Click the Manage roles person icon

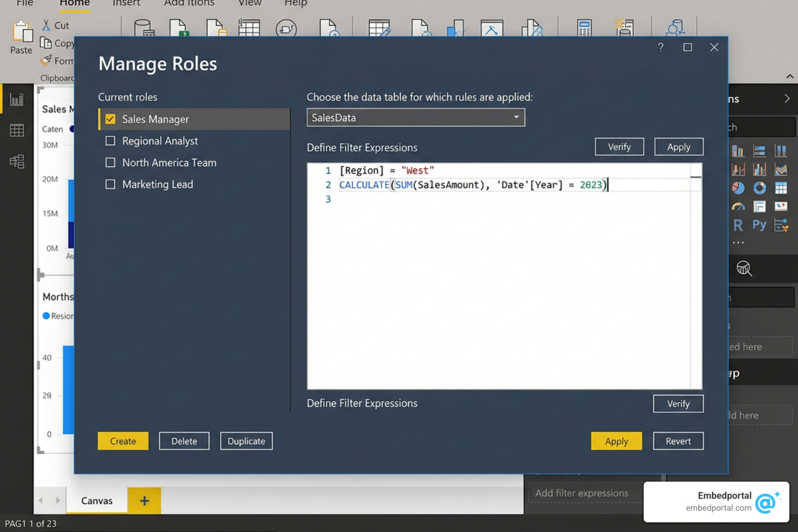[x=675, y=28]
